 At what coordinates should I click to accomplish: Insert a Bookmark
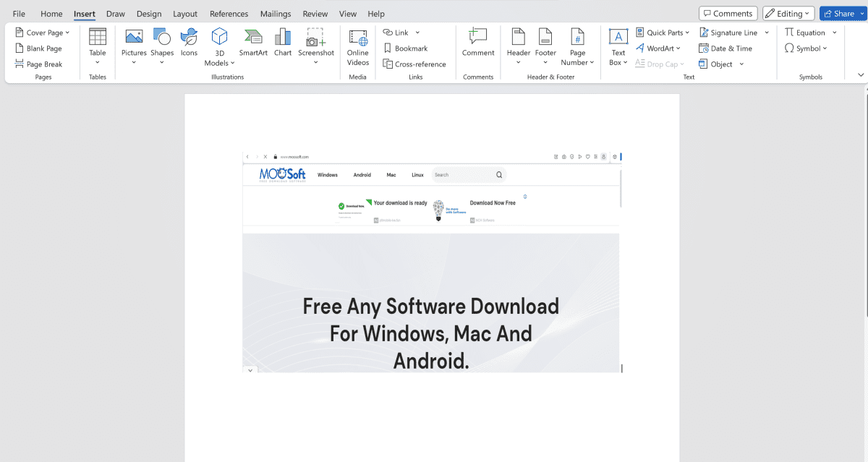409,48
